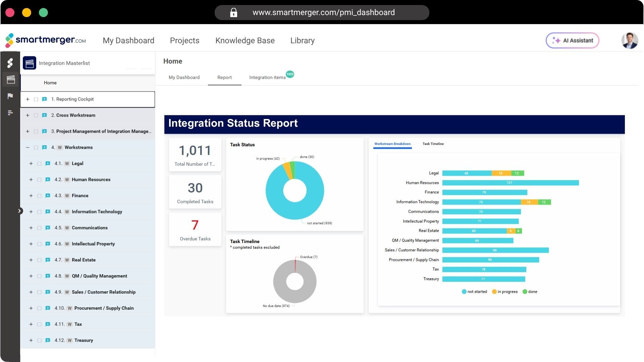This screenshot has height=362, width=644.
Task: Open the AI Assistant button
Action: click(572, 41)
